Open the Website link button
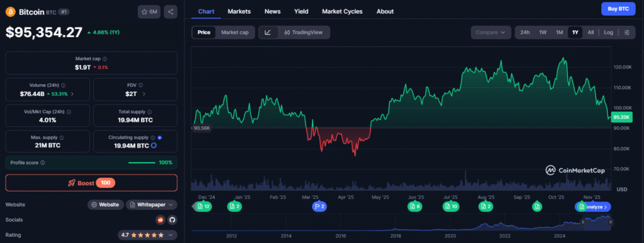 coord(106,205)
